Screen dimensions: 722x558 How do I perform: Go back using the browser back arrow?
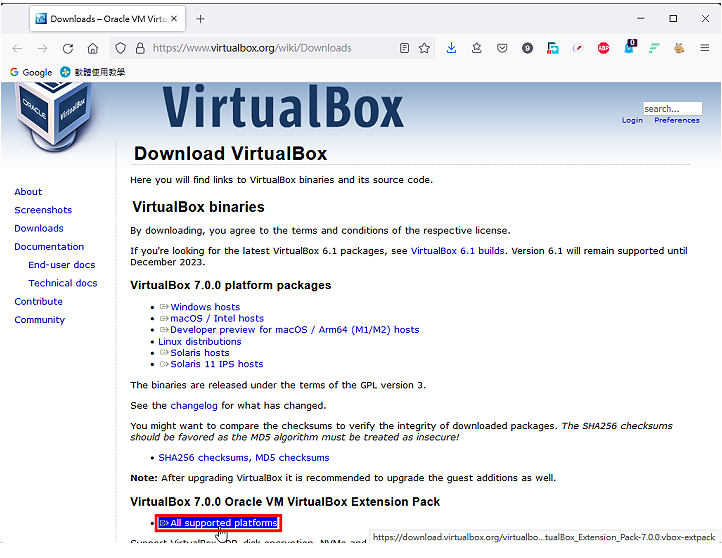(17, 48)
